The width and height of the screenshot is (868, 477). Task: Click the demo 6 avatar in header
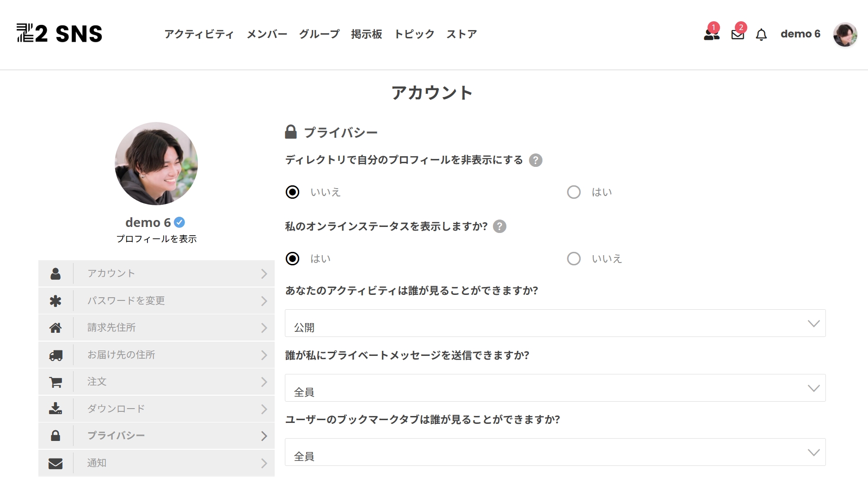click(845, 35)
